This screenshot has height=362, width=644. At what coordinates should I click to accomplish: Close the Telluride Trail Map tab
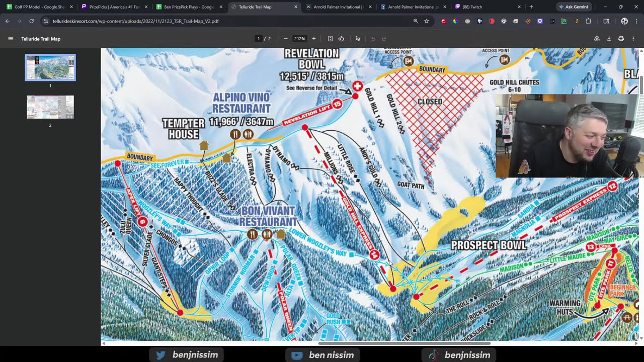point(296,7)
